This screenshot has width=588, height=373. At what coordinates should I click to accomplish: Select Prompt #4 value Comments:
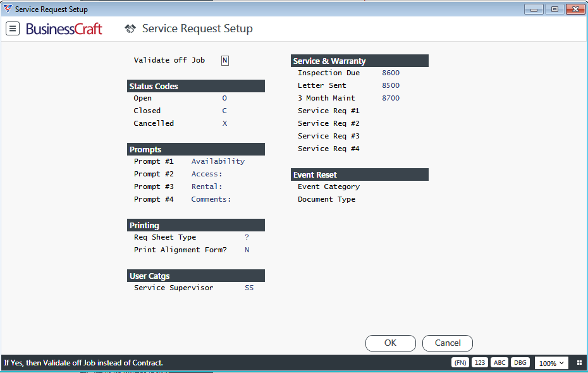(x=211, y=199)
